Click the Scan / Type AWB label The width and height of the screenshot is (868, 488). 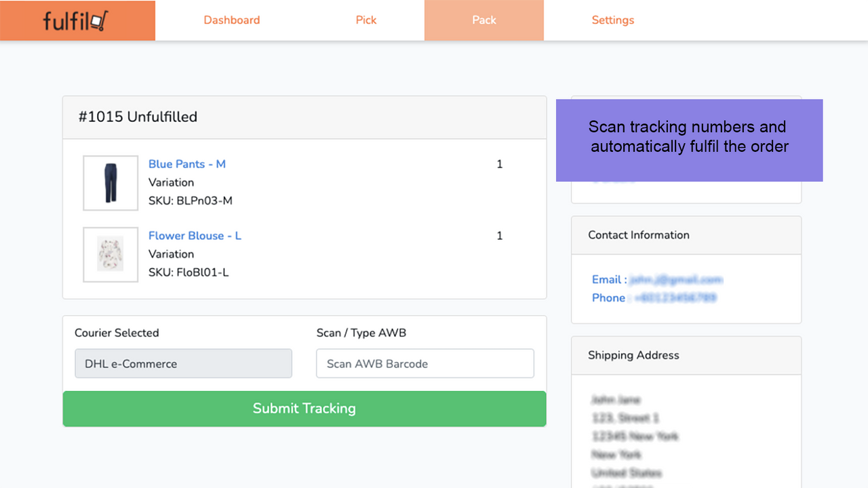(361, 333)
